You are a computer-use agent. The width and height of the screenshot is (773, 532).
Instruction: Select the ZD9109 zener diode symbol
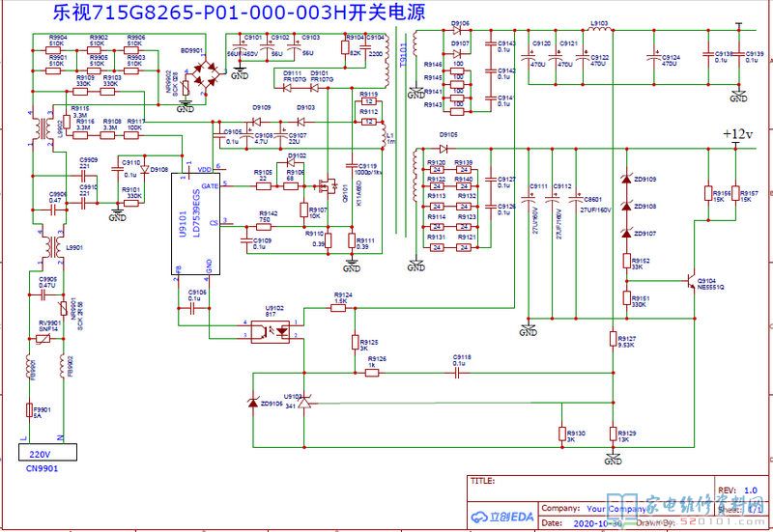[x=626, y=179]
